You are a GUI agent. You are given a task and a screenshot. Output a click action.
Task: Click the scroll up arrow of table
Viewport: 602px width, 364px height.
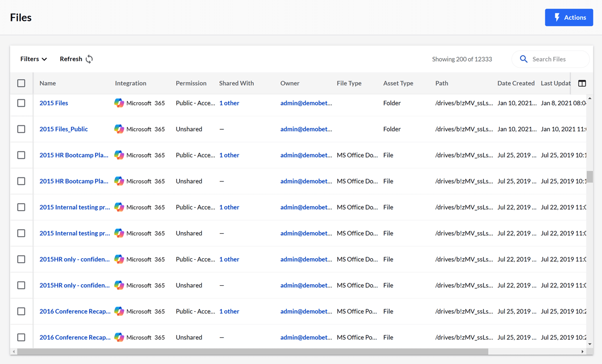tap(590, 98)
